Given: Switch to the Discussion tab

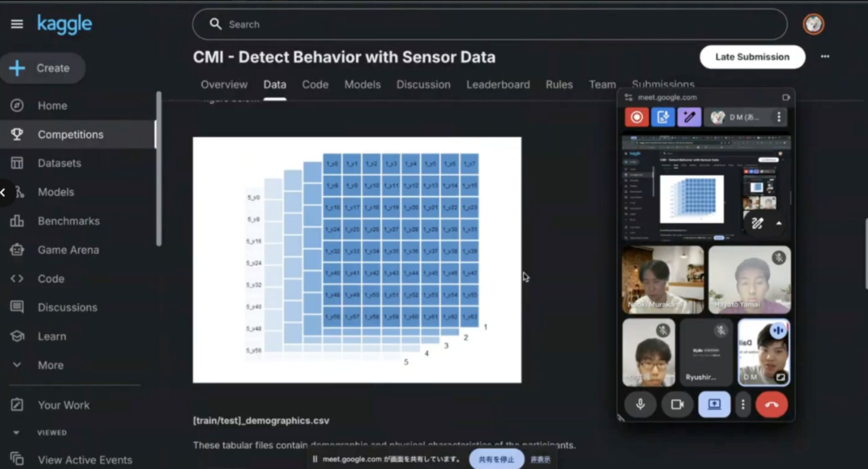Looking at the screenshot, I should coord(423,85).
